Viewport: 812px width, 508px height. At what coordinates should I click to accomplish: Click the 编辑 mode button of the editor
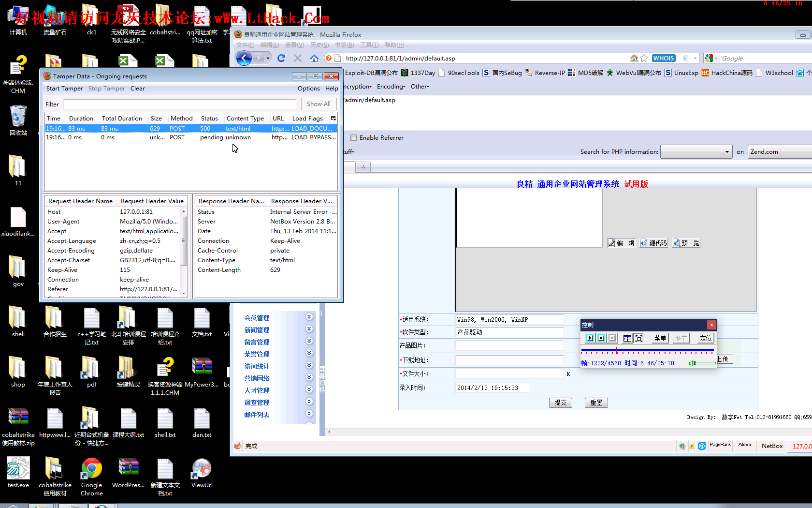(622, 243)
